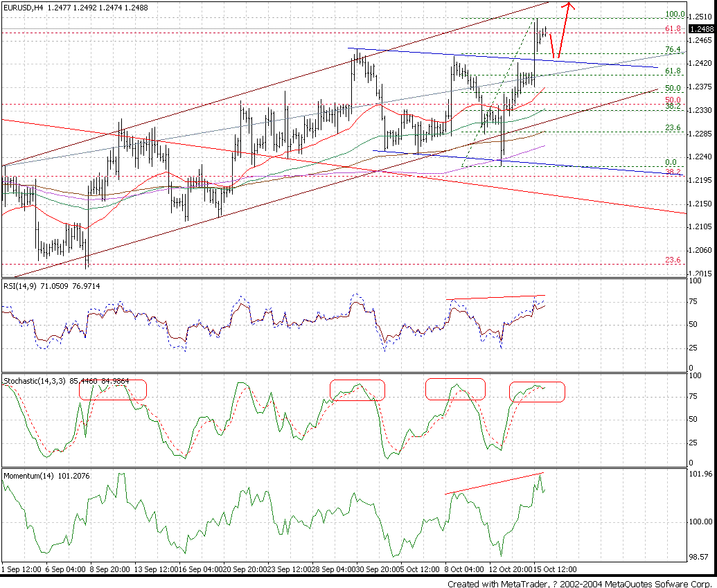Image resolution: width=717 pixels, height=588 pixels.
Task: Select the green 0.0 Fibonacci label
Action: click(x=671, y=162)
